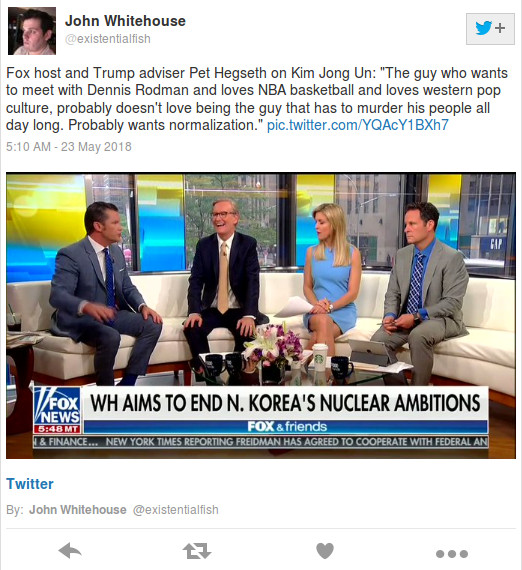
Task: Click @existentialfish in the By line
Action: tap(176, 510)
